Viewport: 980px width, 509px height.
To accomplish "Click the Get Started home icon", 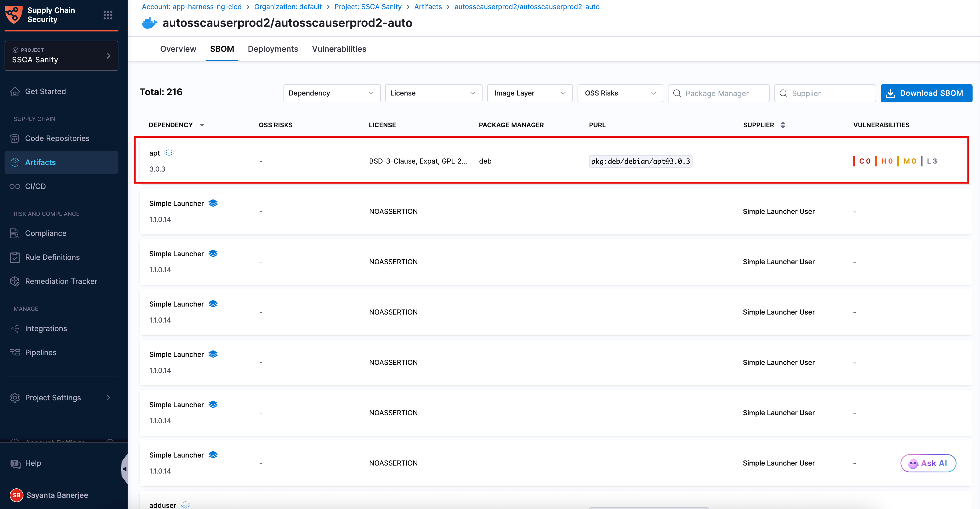I will (x=15, y=91).
